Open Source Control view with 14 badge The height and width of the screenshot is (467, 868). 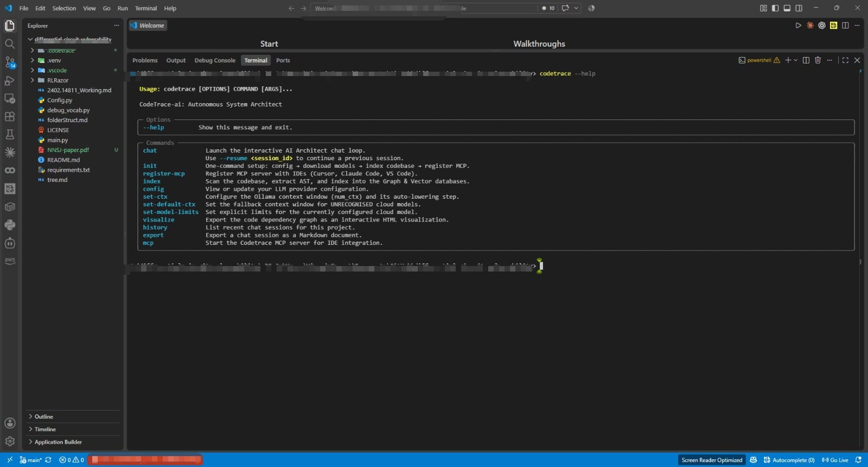coord(10,62)
